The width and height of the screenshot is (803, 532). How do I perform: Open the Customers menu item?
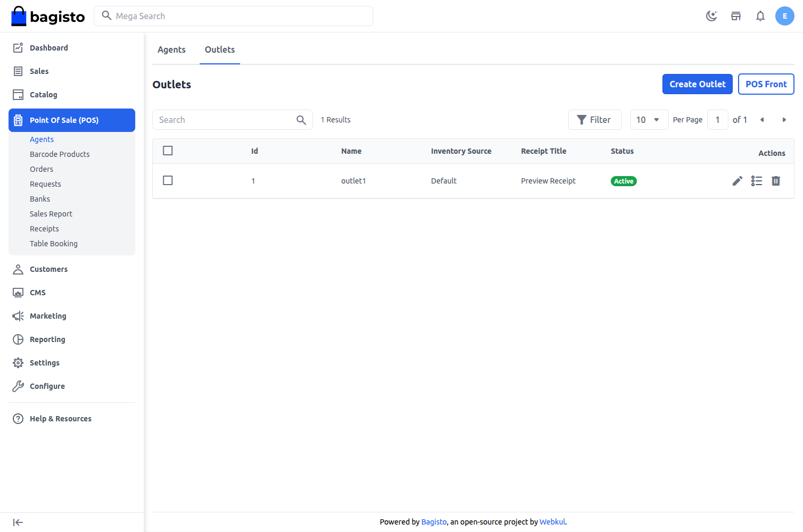pos(72,269)
